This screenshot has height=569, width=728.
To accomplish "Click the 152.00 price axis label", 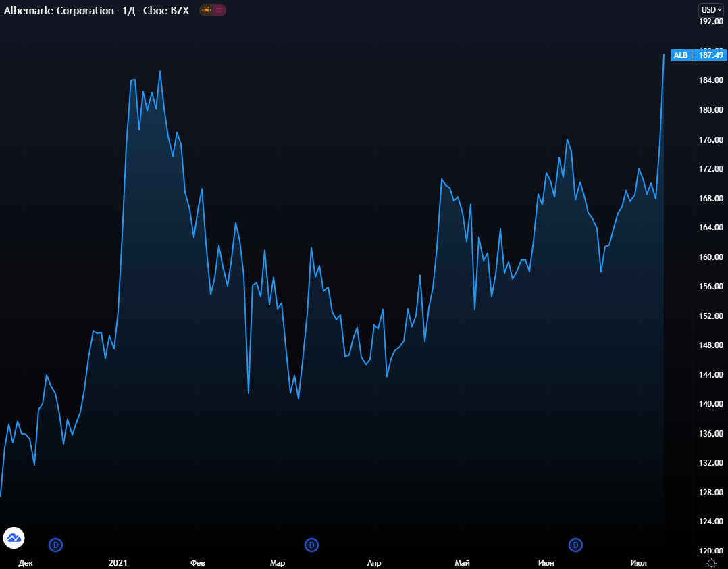I will pos(711,316).
